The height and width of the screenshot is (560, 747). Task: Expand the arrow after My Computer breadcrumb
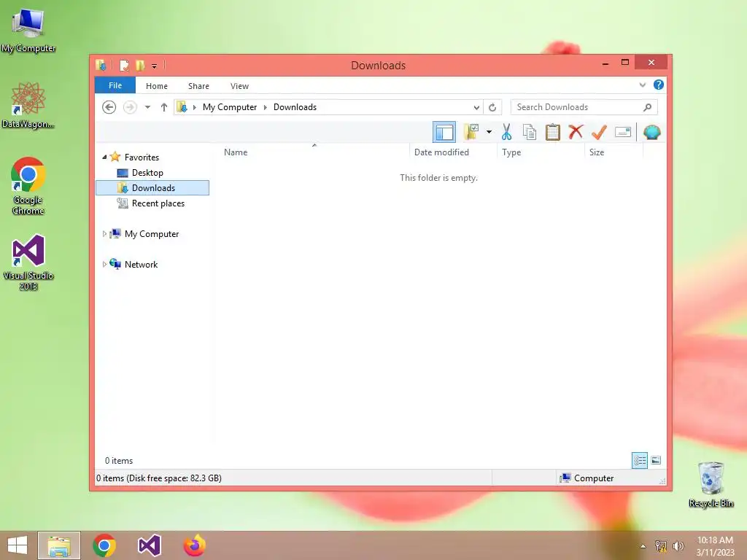coord(266,107)
